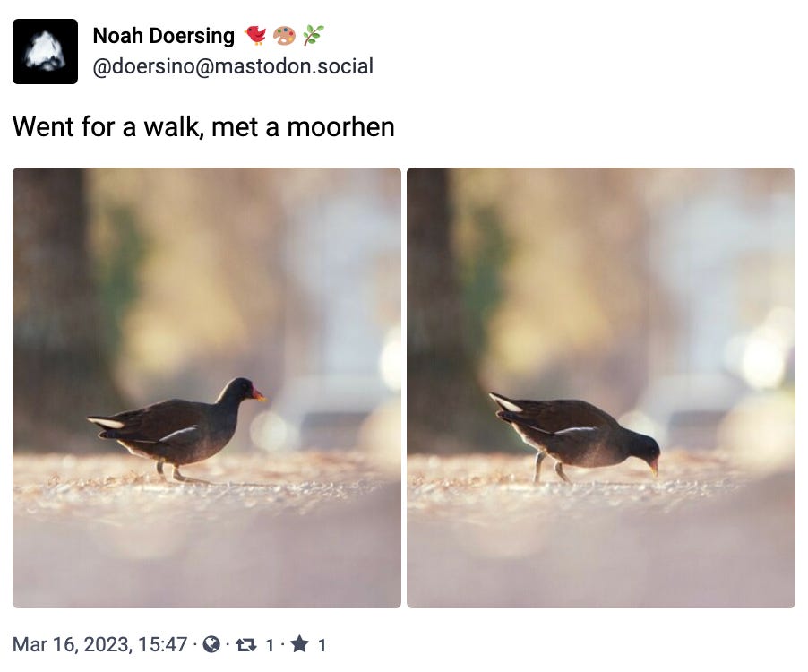808x672 pixels.
Task: Click the bowed moorhen's head in right photo
Action: (x=643, y=451)
